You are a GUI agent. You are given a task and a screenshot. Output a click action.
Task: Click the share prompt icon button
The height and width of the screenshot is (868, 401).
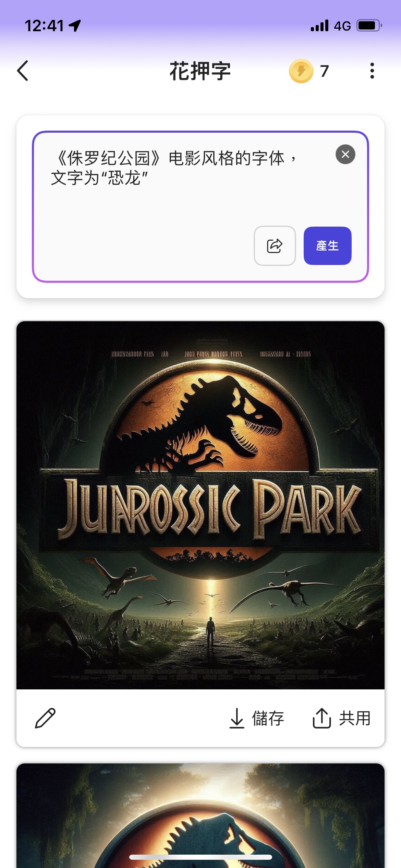(275, 246)
